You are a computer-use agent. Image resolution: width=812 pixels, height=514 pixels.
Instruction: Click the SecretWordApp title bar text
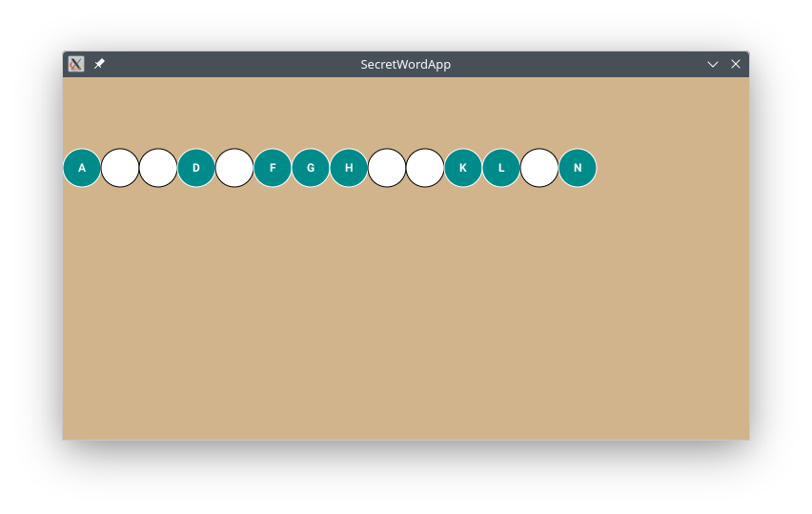[405, 64]
